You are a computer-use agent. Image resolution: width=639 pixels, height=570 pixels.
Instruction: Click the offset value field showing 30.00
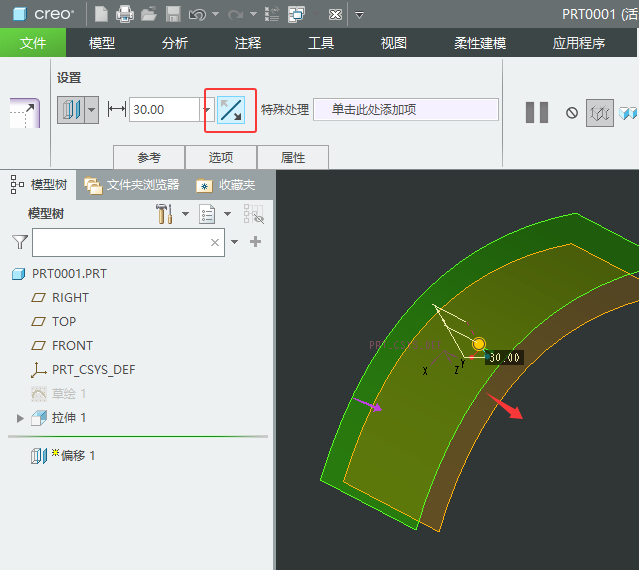(164, 109)
